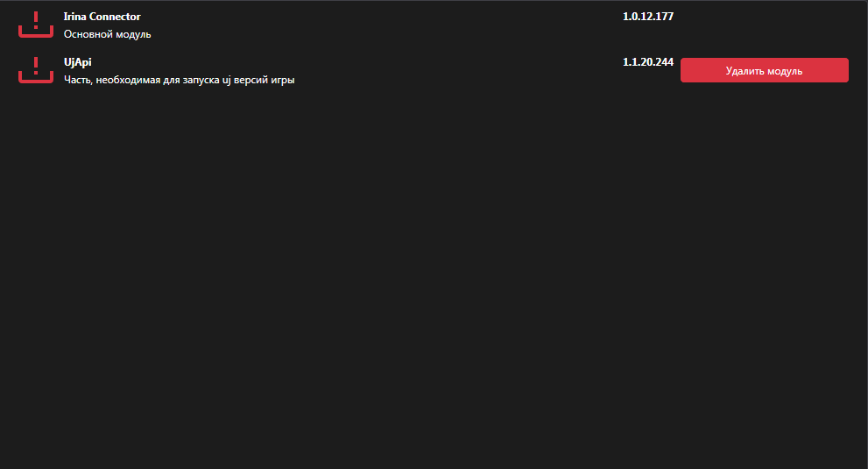Click the Irina Connector module status icon

(x=36, y=25)
